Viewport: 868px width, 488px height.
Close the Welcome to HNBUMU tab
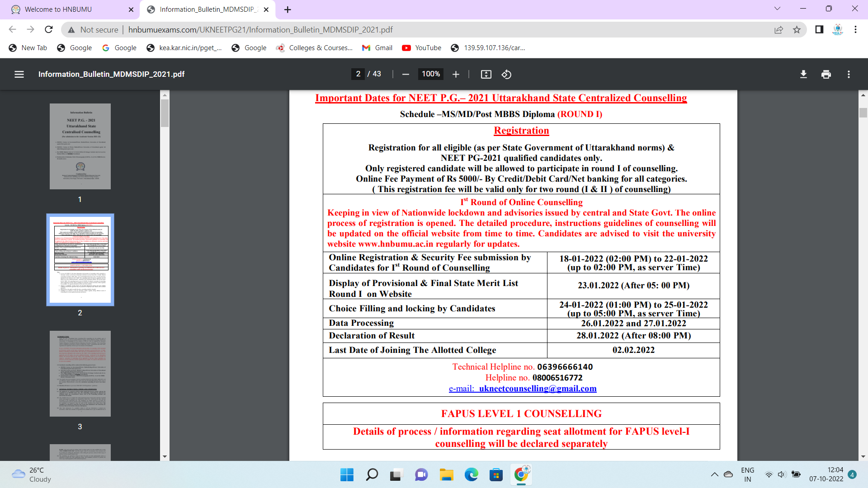[131, 9]
